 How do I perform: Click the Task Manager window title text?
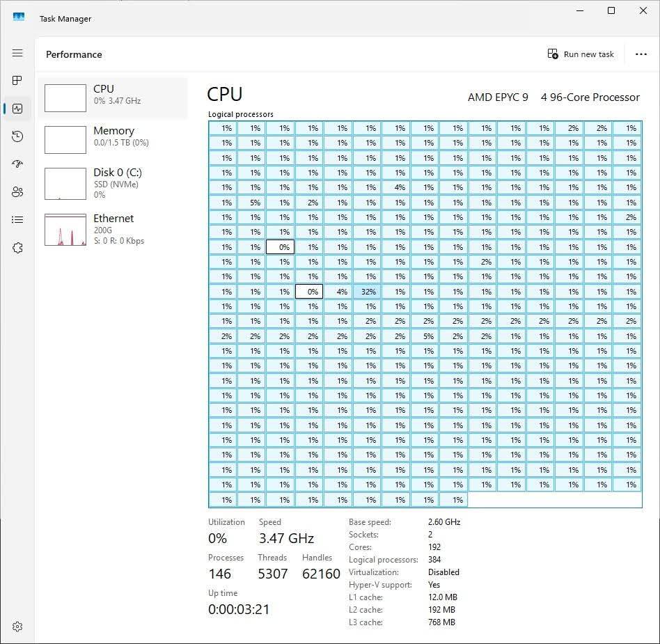point(65,19)
